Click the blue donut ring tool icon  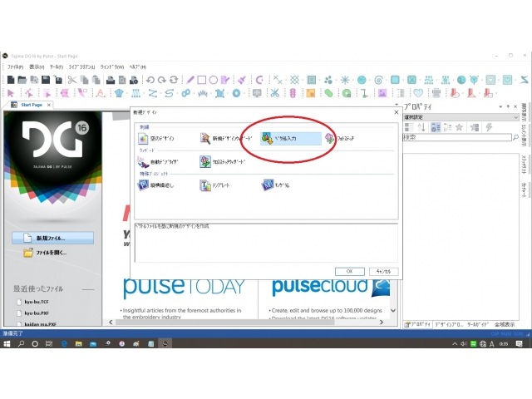(236, 93)
